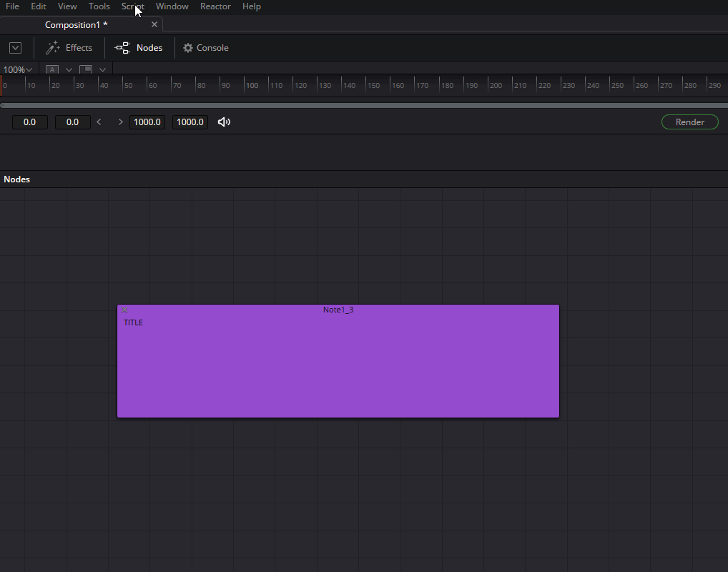Click the Console gear icon

coord(188,48)
